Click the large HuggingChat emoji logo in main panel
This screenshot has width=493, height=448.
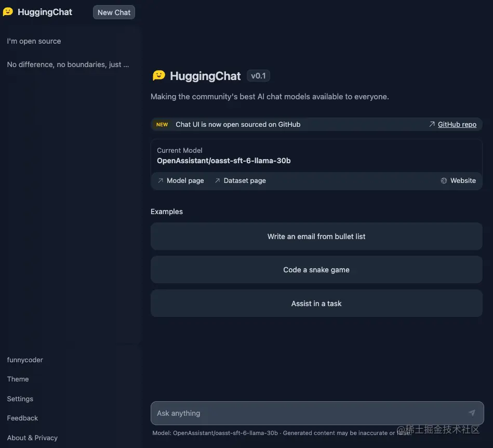[x=159, y=75]
